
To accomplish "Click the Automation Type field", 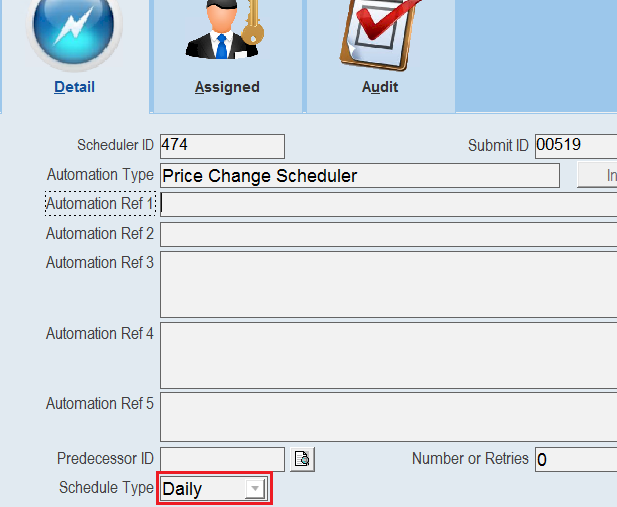I will point(360,176).
